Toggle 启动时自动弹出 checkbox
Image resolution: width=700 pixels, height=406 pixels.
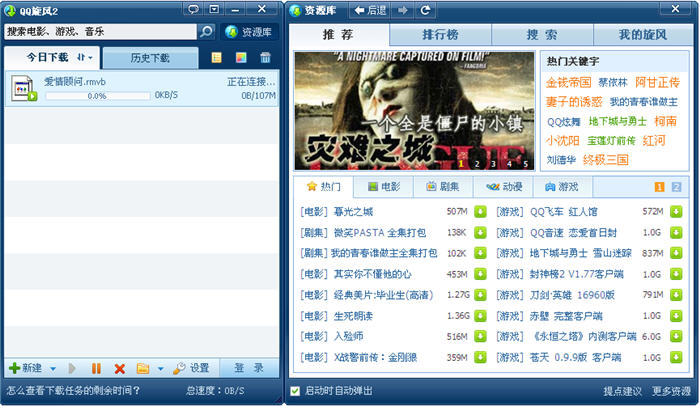pyautogui.click(x=295, y=390)
